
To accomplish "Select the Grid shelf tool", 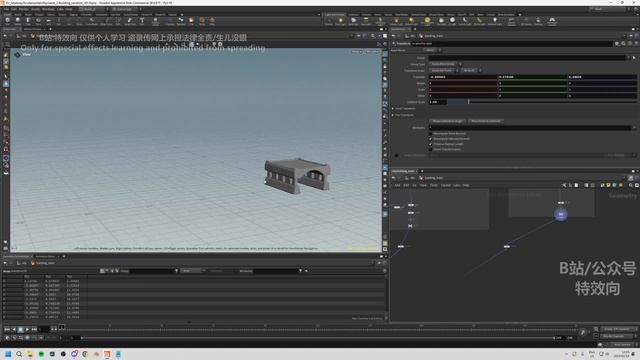I will coord(49,21).
